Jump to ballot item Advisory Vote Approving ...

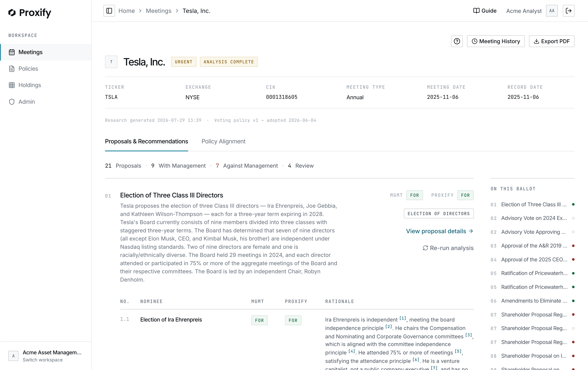click(532, 232)
